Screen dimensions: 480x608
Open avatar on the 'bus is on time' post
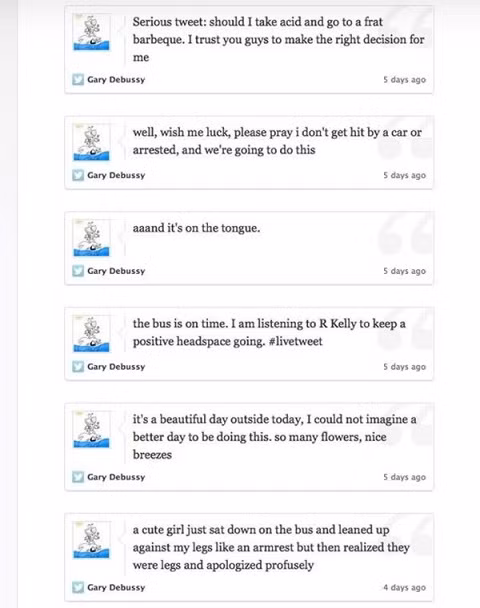(x=92, y=334)
